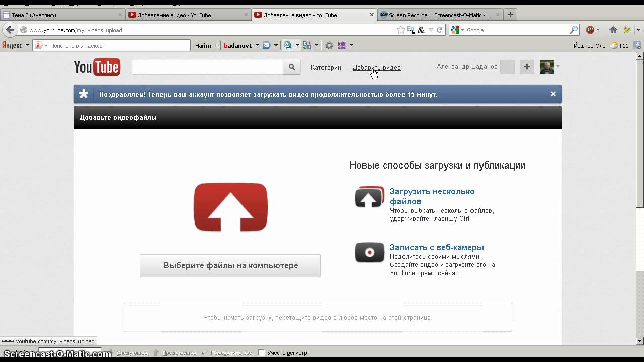Click the Йошкар-Ола city label
Viewport: 644px width, 362px height.
(x=589, y=45)
